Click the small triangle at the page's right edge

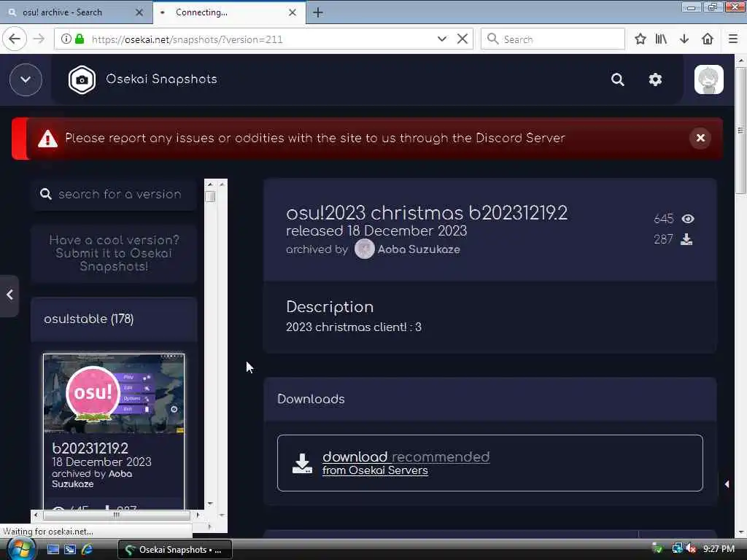coord(727,484)
